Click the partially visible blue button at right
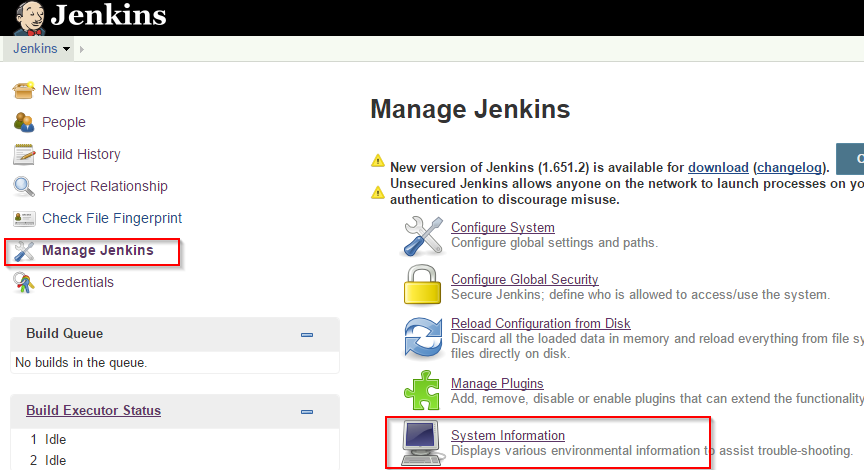This screenshot has width=864, height=470. [x=850, y=159]
